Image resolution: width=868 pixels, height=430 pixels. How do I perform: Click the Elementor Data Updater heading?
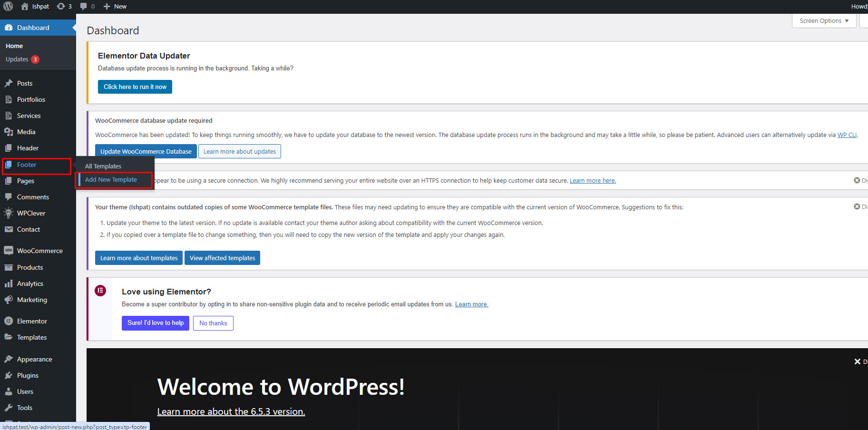tap(144, 56)
